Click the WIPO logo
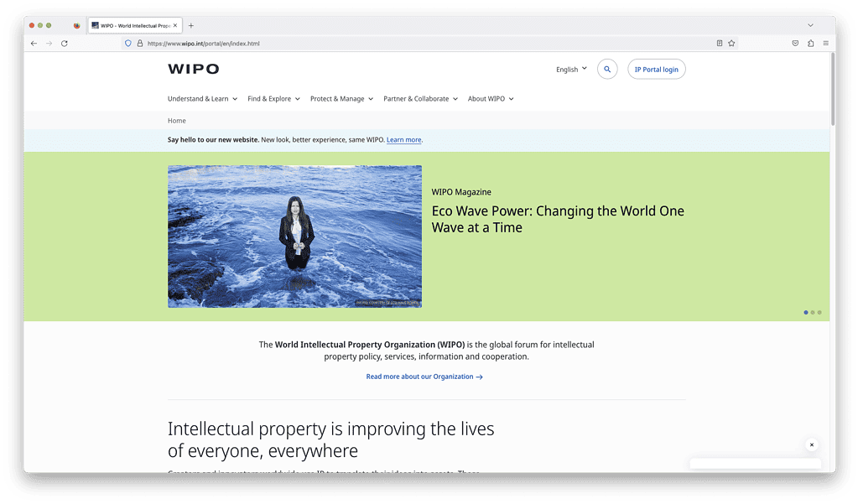 pyautogui.click(x=194, y=69)
